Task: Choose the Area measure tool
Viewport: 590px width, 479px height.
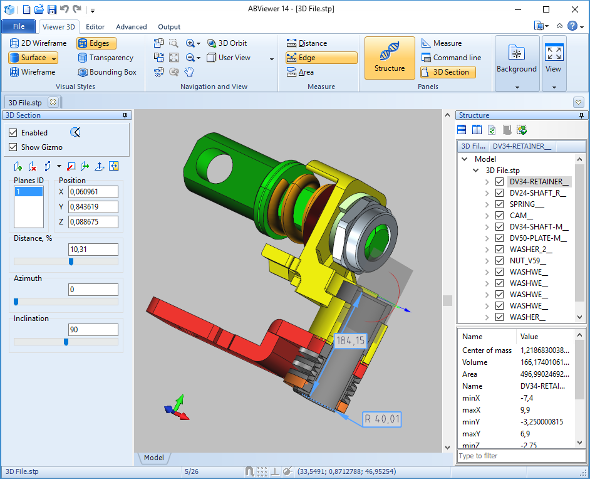Action: [300, 72]
